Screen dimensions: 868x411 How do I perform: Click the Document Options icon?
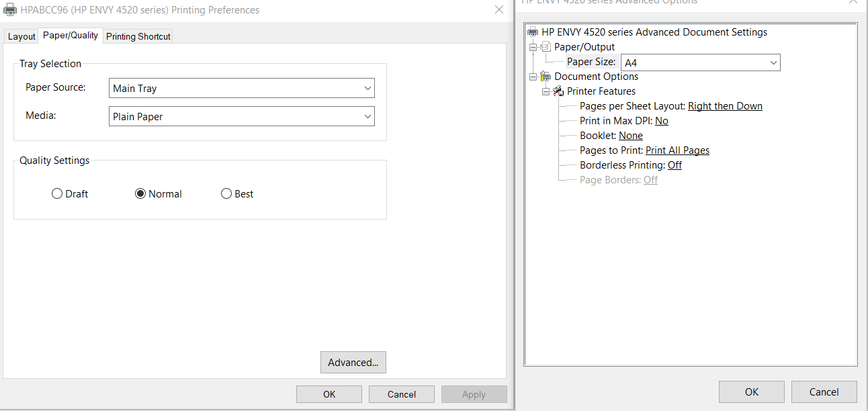tap(546, 77)
